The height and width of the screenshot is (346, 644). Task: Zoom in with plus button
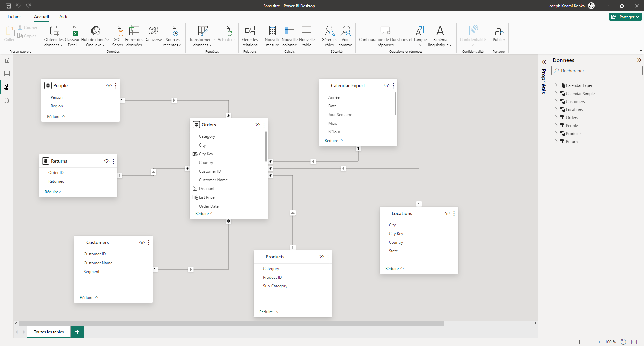pyautogui.click(x=599, y=342)
